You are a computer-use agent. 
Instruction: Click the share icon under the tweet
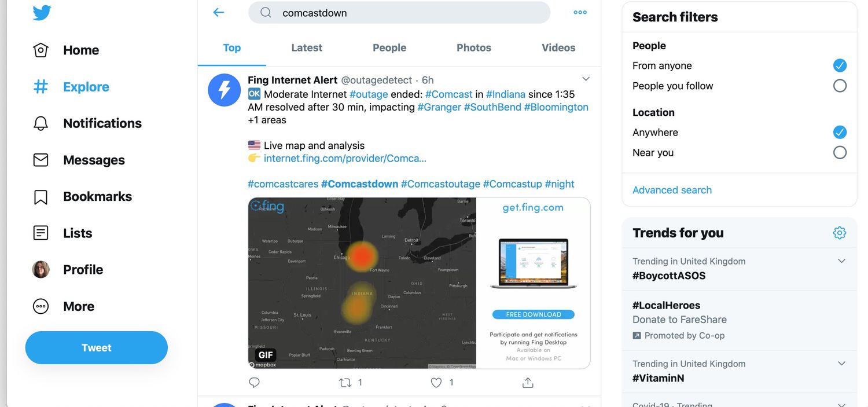(x=527, y=383)
